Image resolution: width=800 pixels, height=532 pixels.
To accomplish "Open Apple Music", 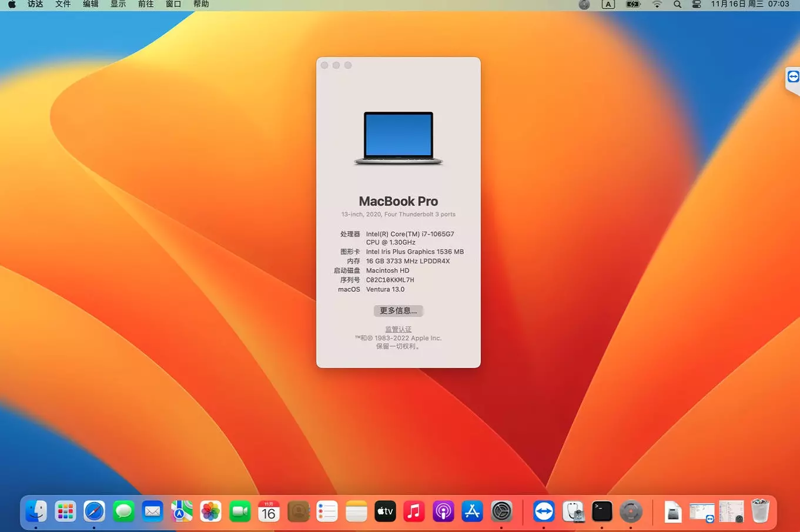I will point(414,511).
